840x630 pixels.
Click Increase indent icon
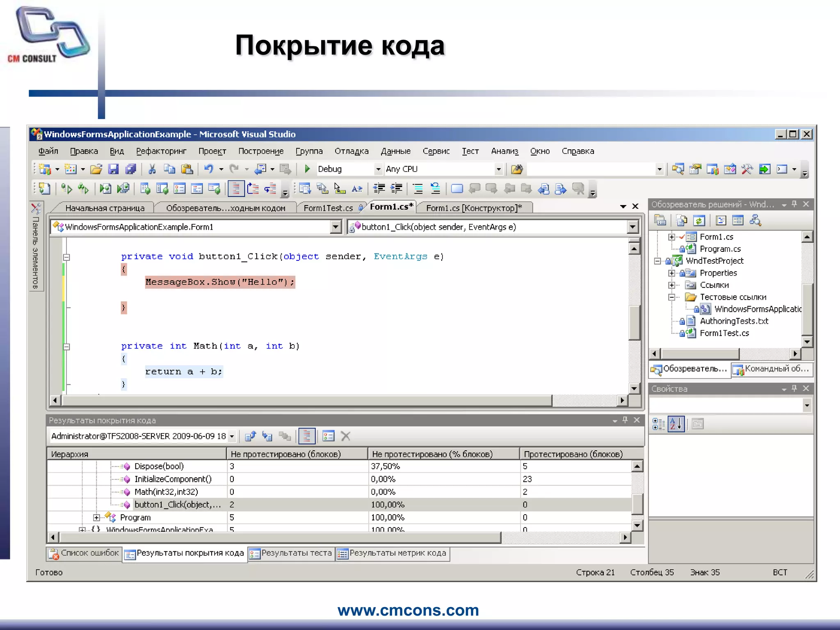396,189
